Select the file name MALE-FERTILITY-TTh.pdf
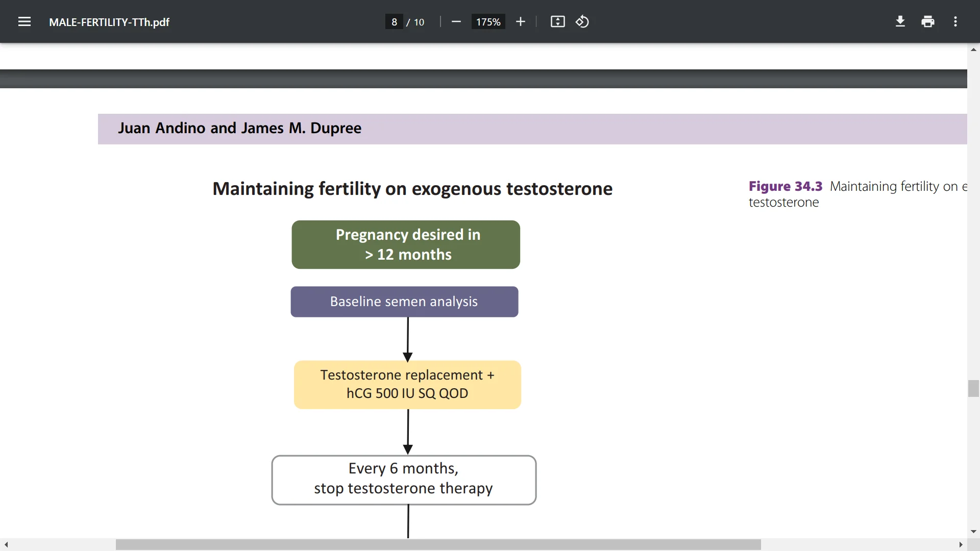 pos(109,22)
